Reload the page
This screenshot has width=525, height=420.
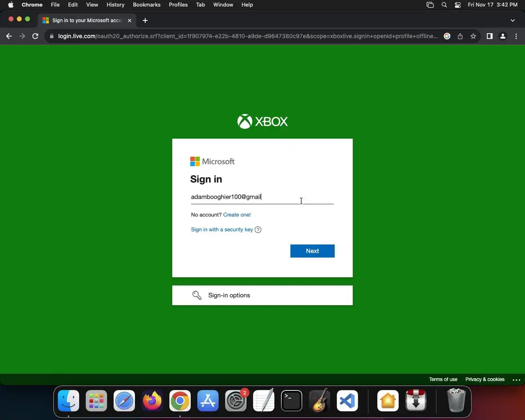(x=35, y=36)
